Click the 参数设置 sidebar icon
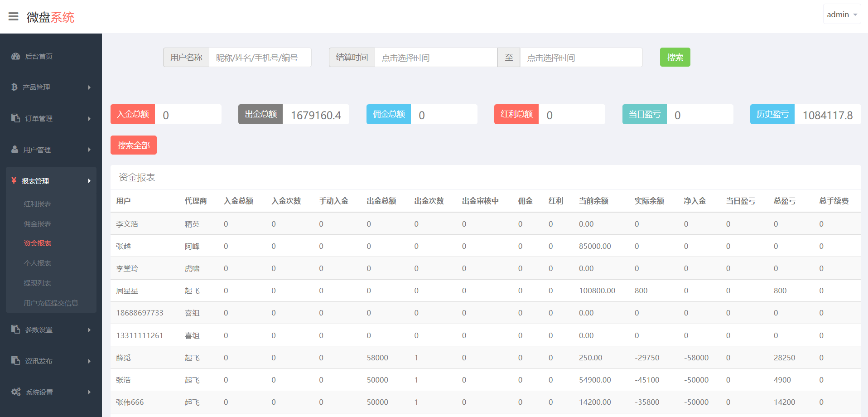The width and height of the screenshot is (868, 417). coord(16,329)
